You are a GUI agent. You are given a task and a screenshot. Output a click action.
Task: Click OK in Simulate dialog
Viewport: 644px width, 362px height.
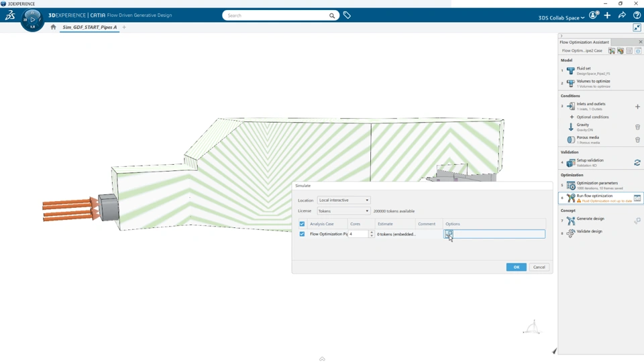[517, 267]
